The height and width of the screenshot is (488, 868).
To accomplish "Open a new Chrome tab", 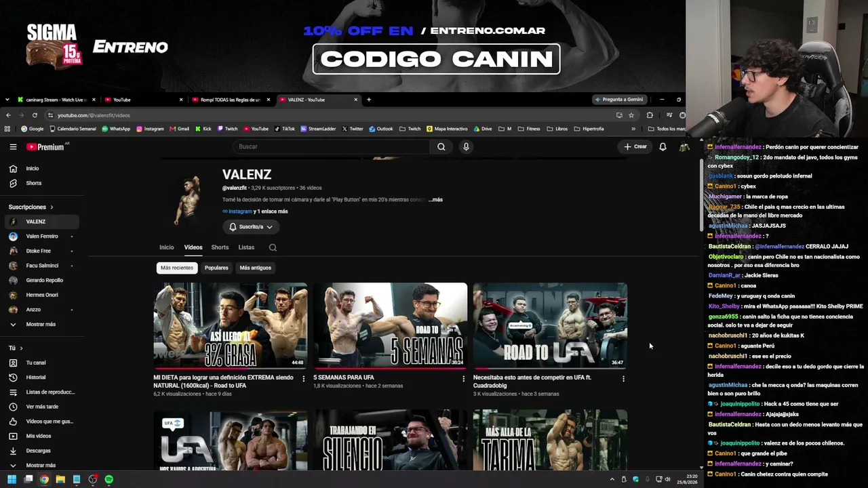I will 369,100.
